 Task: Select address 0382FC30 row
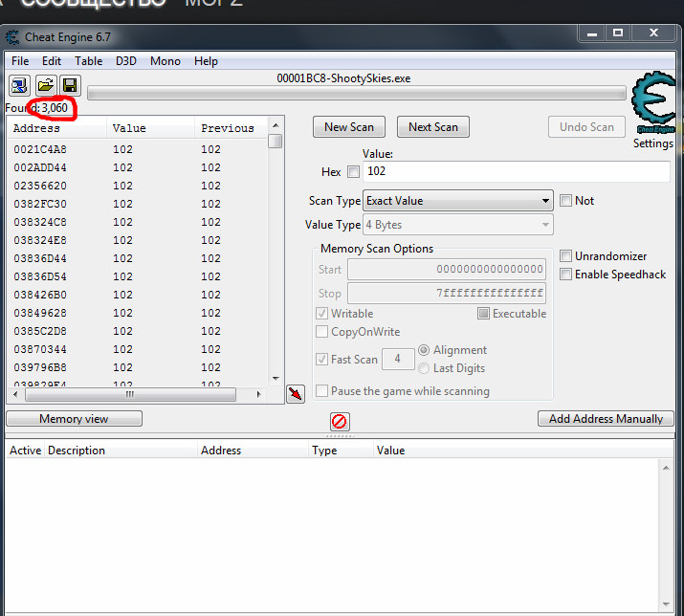(x=137, y=204)
